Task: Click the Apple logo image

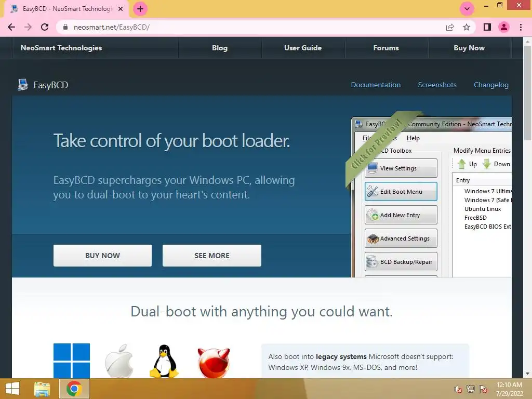Action: point(119,361)
